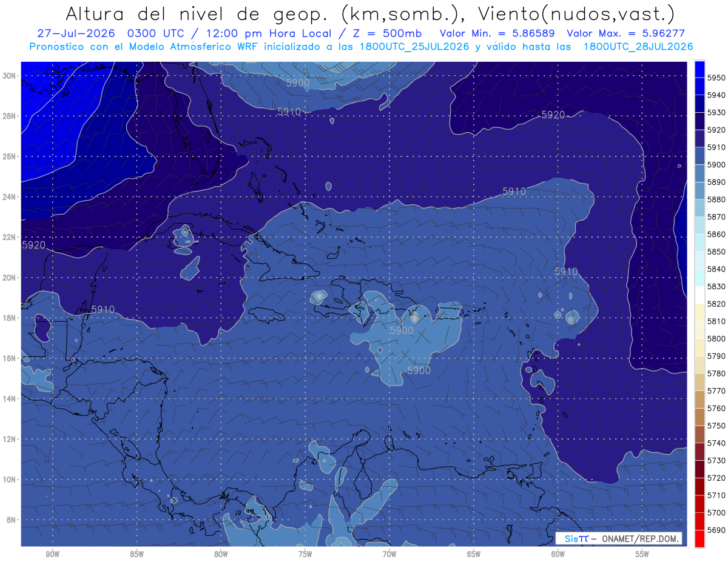Click the '80W' longitude label
This screenshot has width=728, height=562.
click(x=221, y=554)
